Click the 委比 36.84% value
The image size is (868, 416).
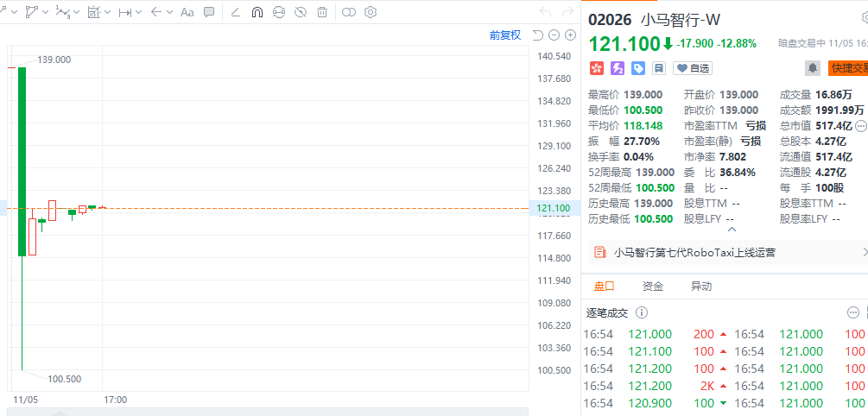pyautogui.click(x=738, y=172)
